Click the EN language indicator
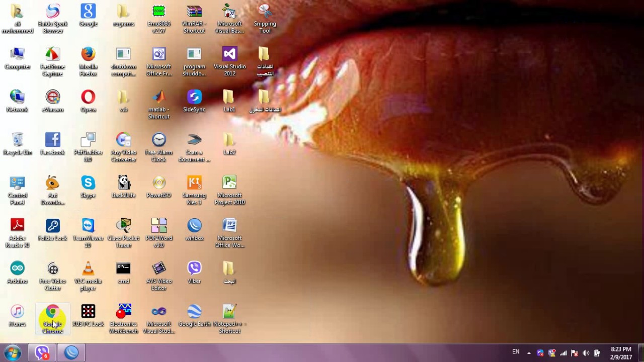The width and height of the screenshot is (644, 362). 516,352
